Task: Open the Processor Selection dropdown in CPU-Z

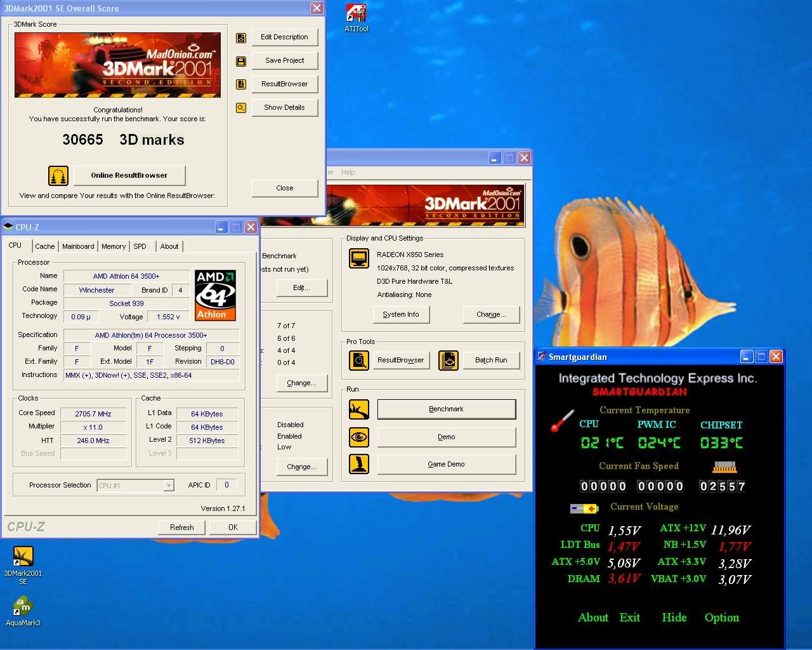Action: click(x=169, y=486)
